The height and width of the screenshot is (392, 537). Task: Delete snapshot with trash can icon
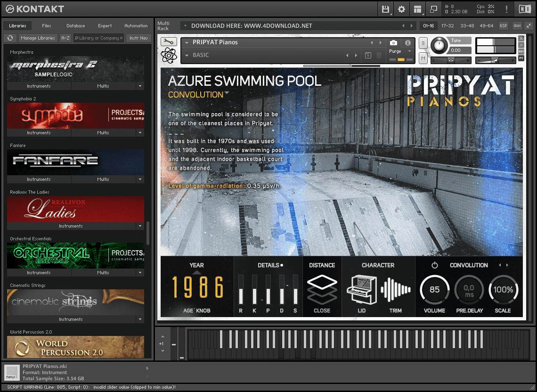(379, 55)
